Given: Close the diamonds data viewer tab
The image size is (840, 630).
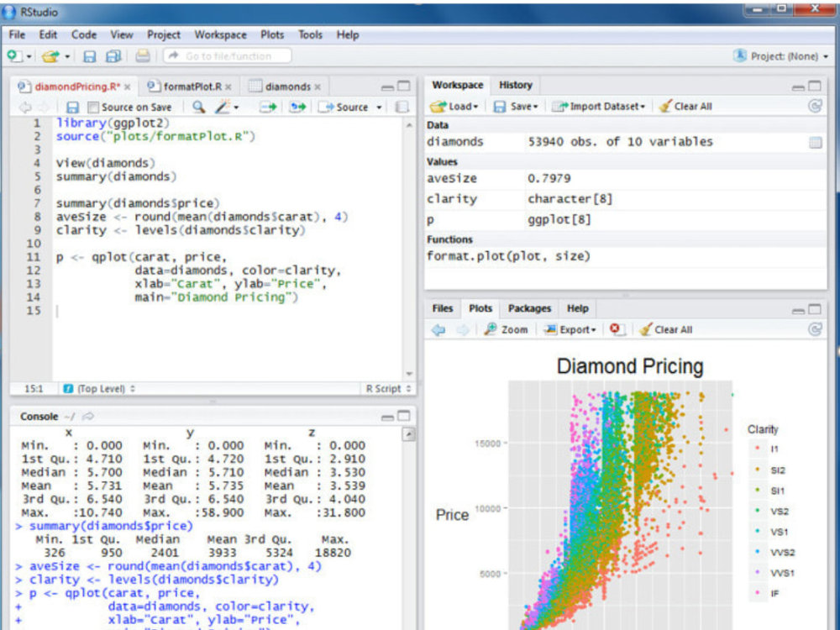Looking at the screenshot, I should (x=318, y=87).
